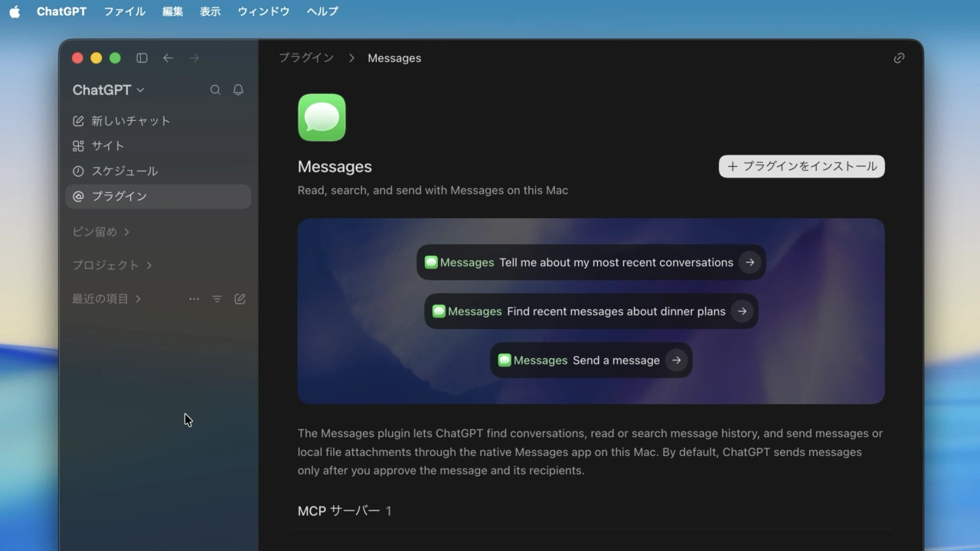This screenshot has width=980, height=551.
Task: Open the ファイル menu
Action: click(x=124, y=11)
